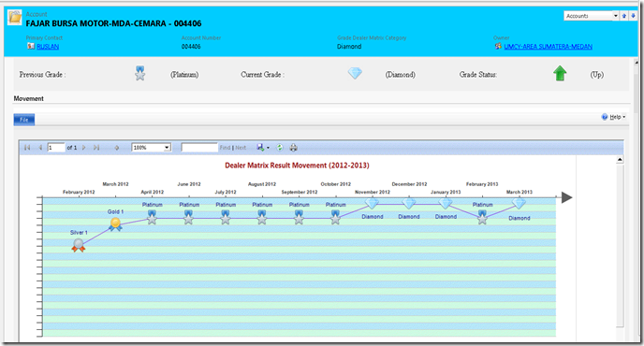Open the File tab
644x346 pixels.
click(24, 120)
